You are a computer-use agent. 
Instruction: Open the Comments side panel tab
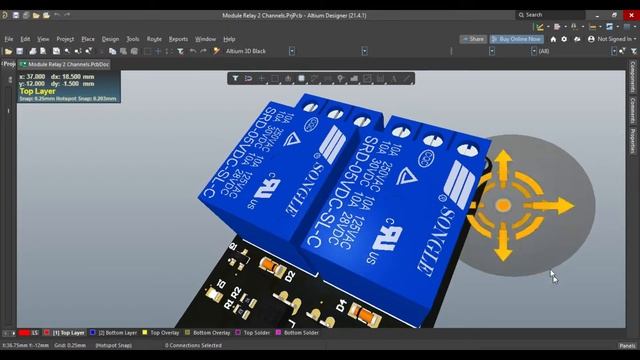tap(632, 110)
